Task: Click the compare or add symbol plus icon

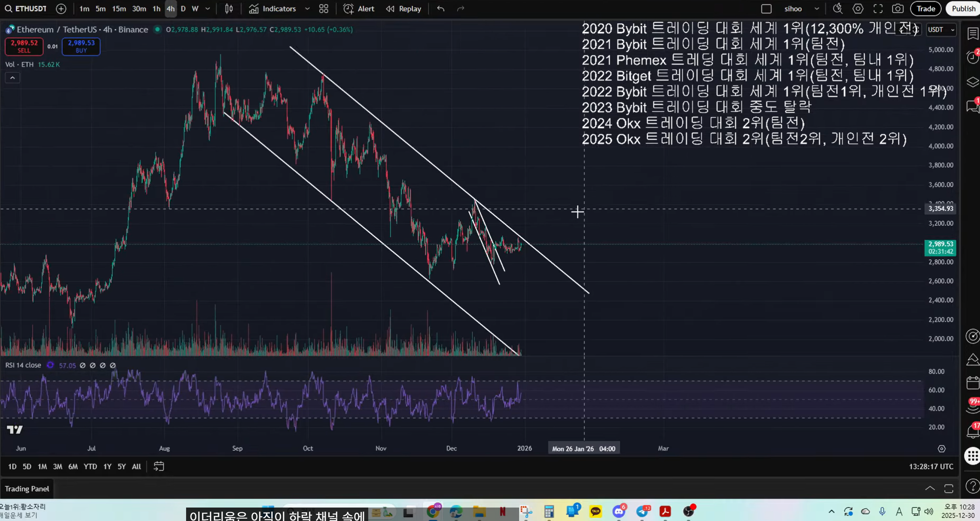Action: 61,9
